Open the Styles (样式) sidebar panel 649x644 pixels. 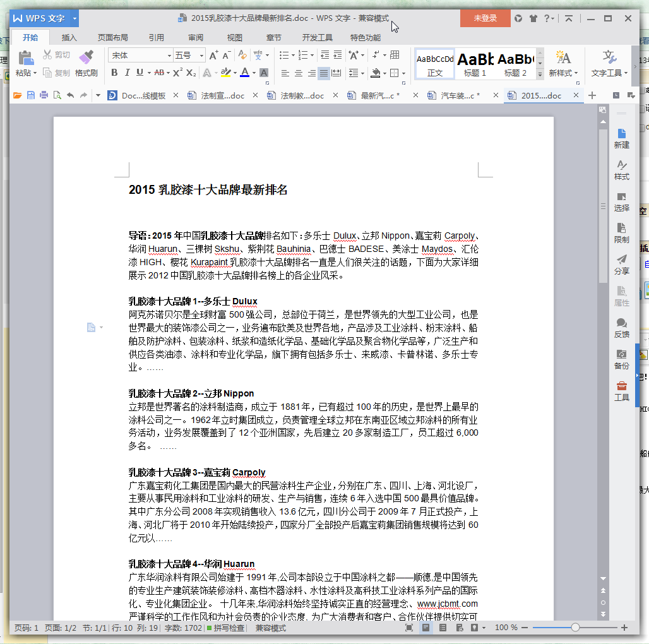[622, 170]
